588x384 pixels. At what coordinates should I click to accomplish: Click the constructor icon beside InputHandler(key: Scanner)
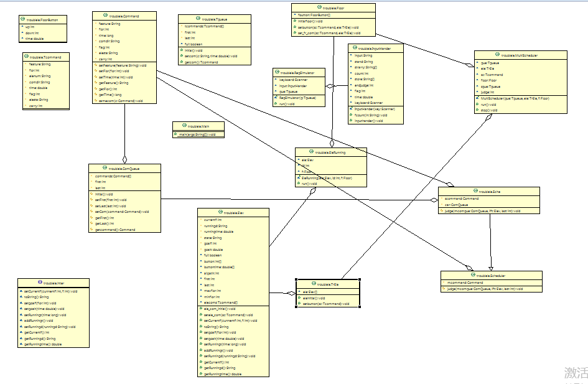351,109
